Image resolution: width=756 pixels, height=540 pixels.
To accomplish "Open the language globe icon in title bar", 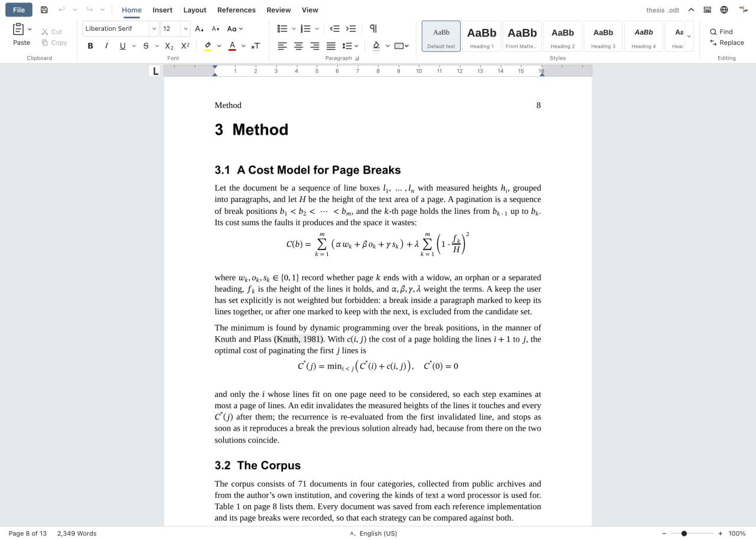I will coord(724,10).
